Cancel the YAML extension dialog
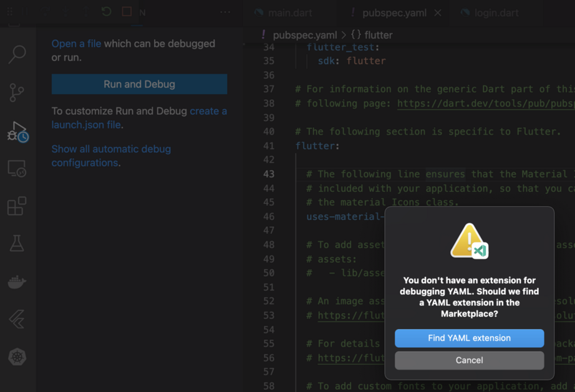 (469, 360)
